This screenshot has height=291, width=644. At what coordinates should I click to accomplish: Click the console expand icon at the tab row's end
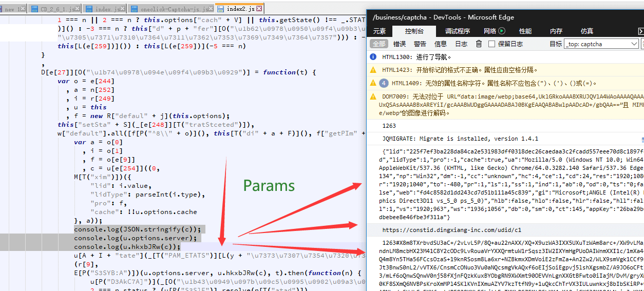pyautogui.click(x=640, y=31)
